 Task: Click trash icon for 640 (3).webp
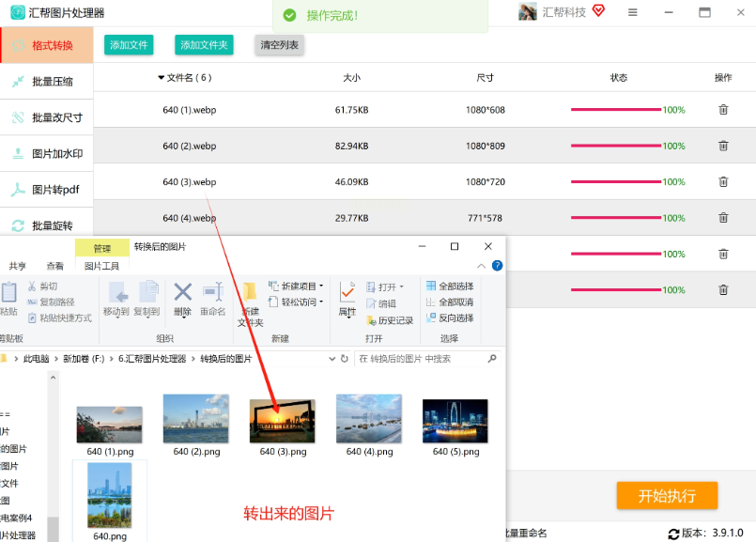click(x=723, y=182)
